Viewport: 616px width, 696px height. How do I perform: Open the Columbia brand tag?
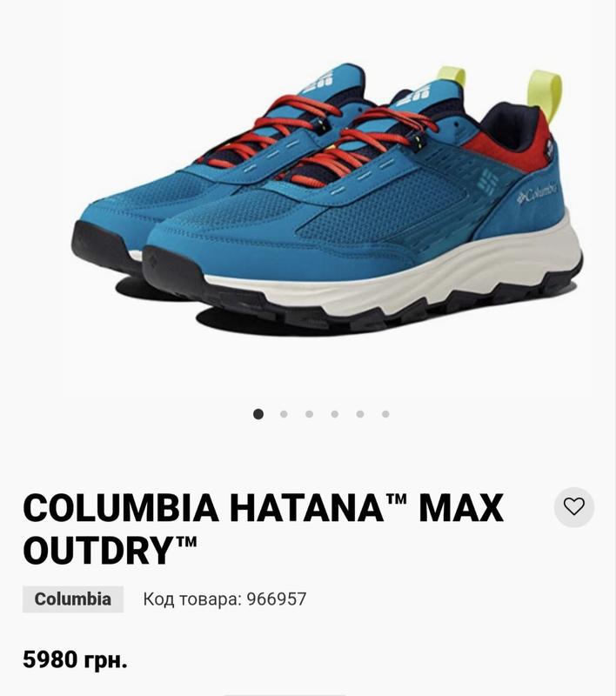(x=73, y=599)
